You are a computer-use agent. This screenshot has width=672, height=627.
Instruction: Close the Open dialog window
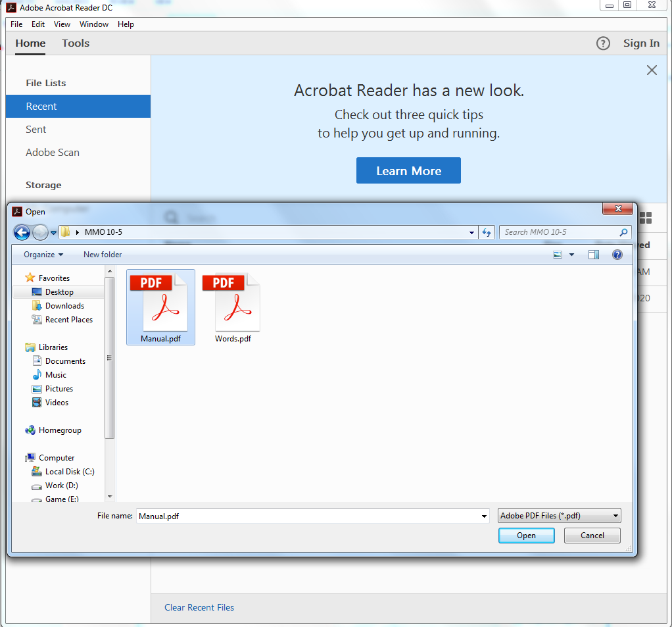coord(617,209)
